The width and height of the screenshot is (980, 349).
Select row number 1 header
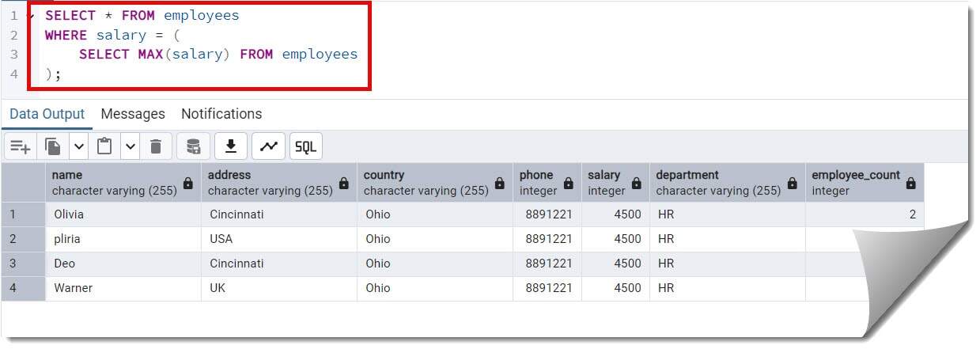[x=24, y=214]
